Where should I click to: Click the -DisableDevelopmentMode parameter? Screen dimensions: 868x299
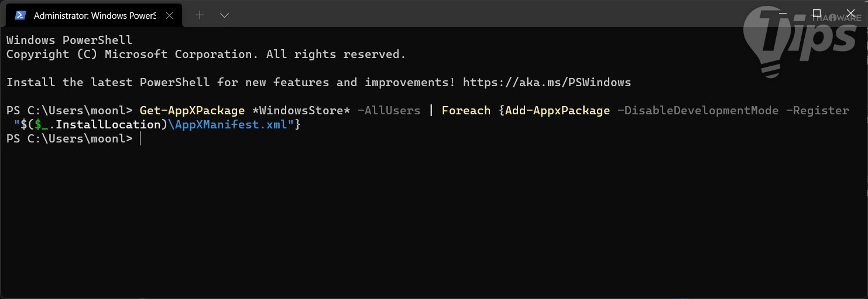[x=698, y=110]
